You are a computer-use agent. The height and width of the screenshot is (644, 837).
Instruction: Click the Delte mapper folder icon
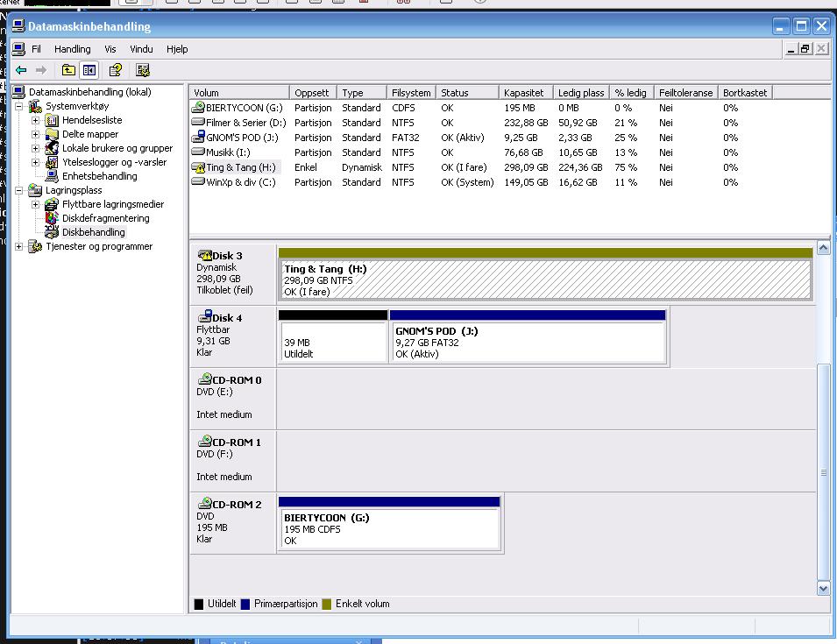pos(52,134)
